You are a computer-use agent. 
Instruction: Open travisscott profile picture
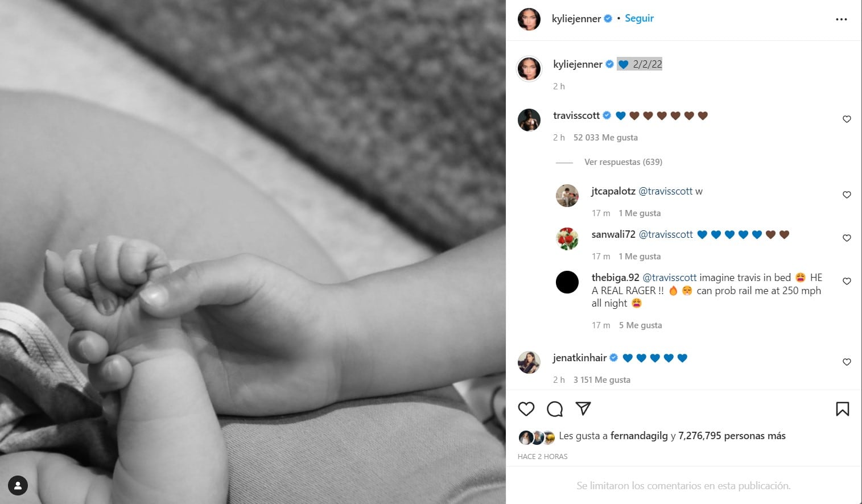coord(529,120)
